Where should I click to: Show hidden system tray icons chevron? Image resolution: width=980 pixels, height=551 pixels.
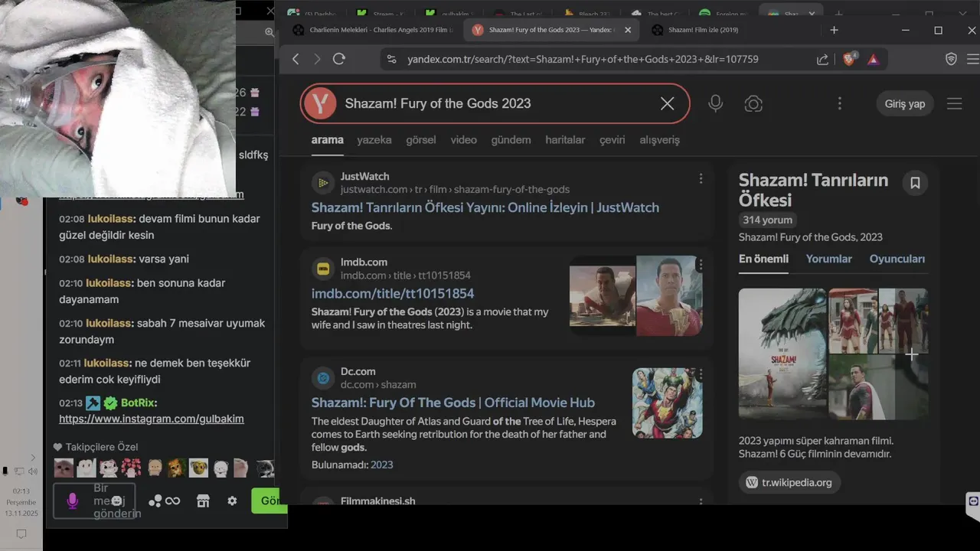(x=32, y=458)
